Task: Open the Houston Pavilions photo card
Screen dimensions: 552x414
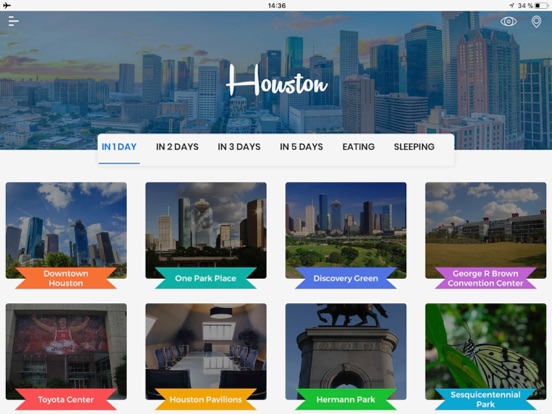Action: pyautogui.click(x=206, y=356)
